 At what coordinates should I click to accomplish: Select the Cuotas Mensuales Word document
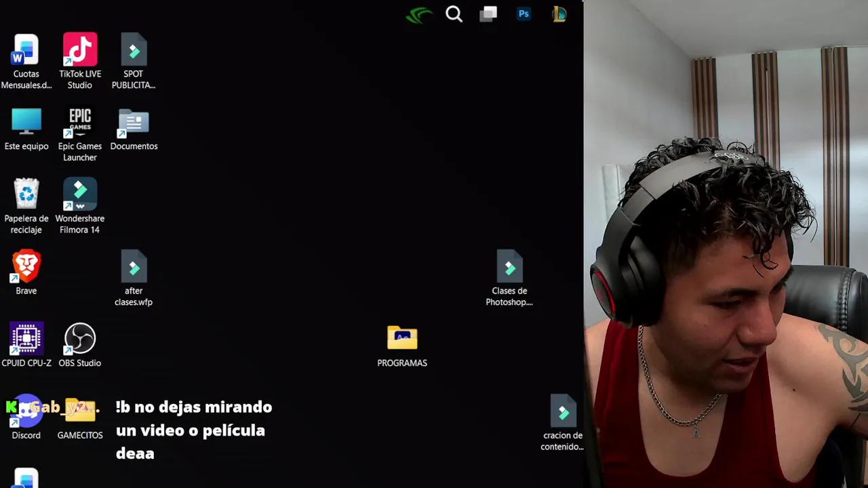pos(26,61)
